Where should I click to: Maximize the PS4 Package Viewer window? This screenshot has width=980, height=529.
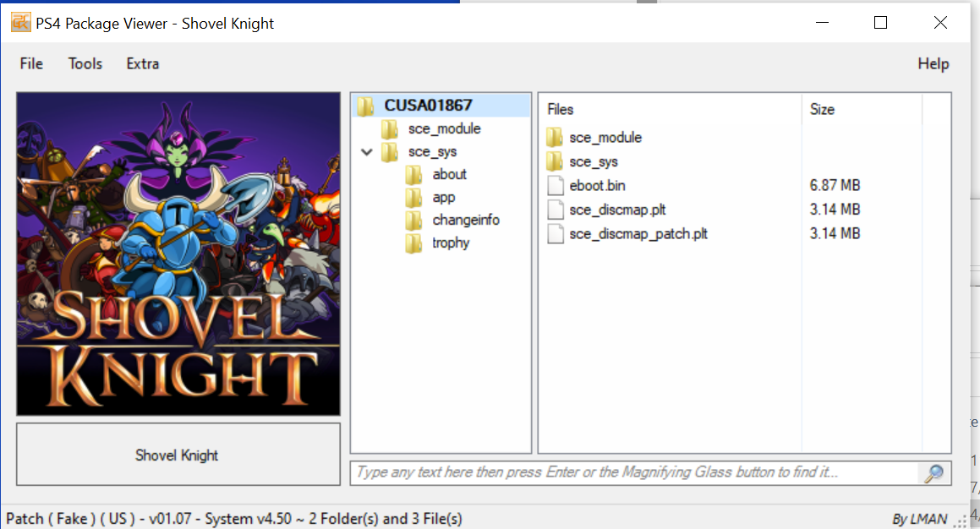coord(880,23)
